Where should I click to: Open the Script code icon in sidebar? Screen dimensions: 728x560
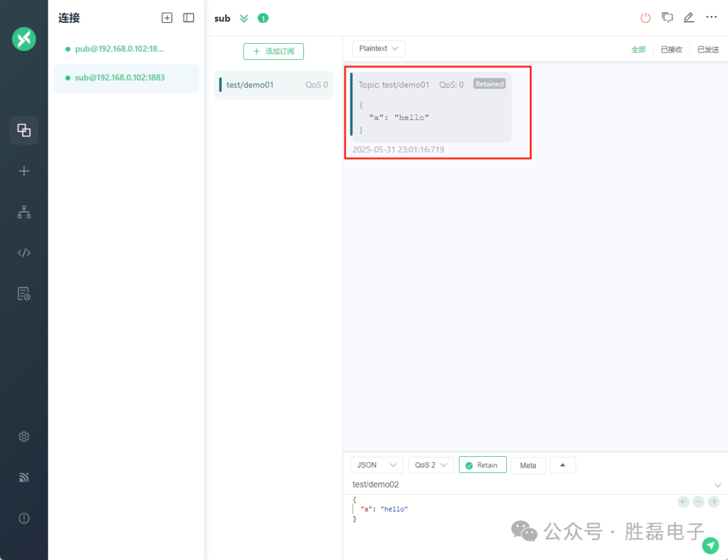click(x=24, y=253)
